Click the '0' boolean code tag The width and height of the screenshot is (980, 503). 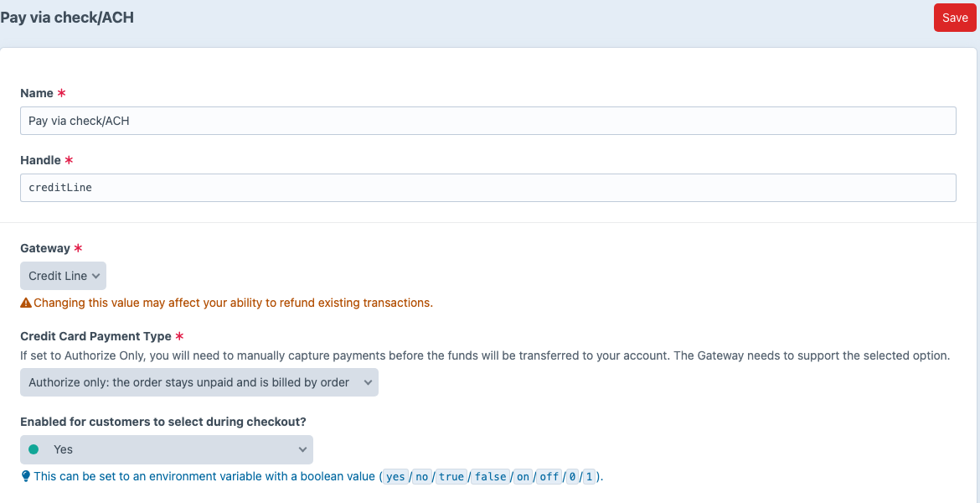[x=572, y=477]
